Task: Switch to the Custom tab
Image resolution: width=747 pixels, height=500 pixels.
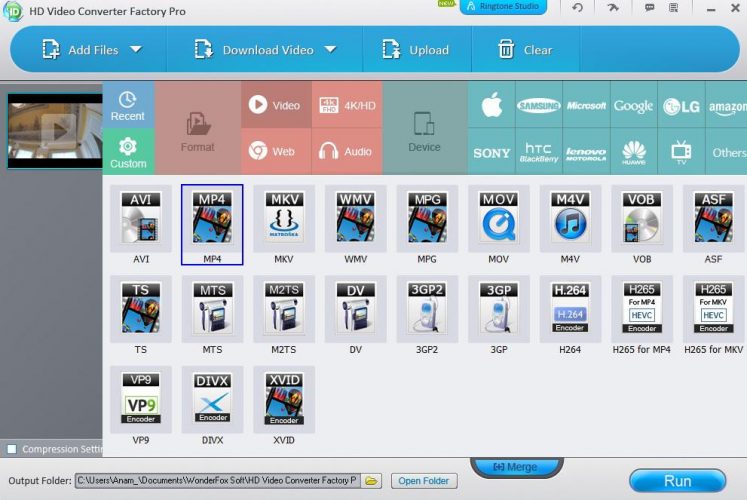Action: [x=128, y=151]
